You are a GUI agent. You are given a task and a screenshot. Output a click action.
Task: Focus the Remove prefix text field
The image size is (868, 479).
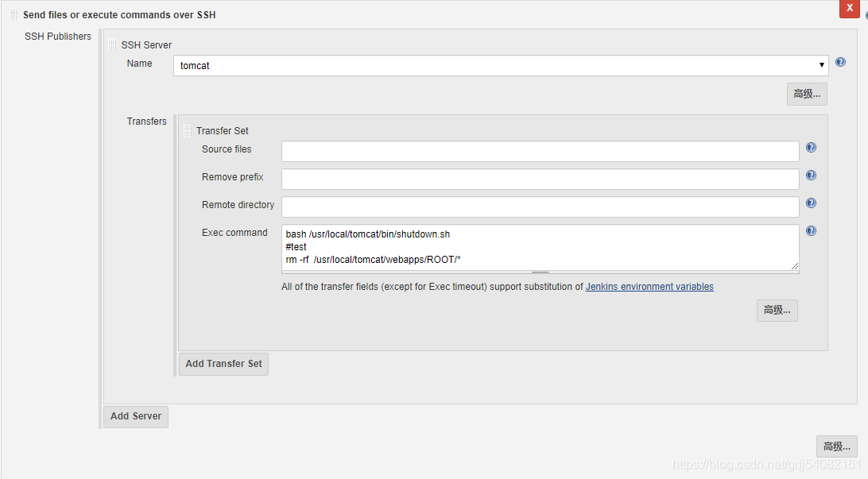[541, 179]
